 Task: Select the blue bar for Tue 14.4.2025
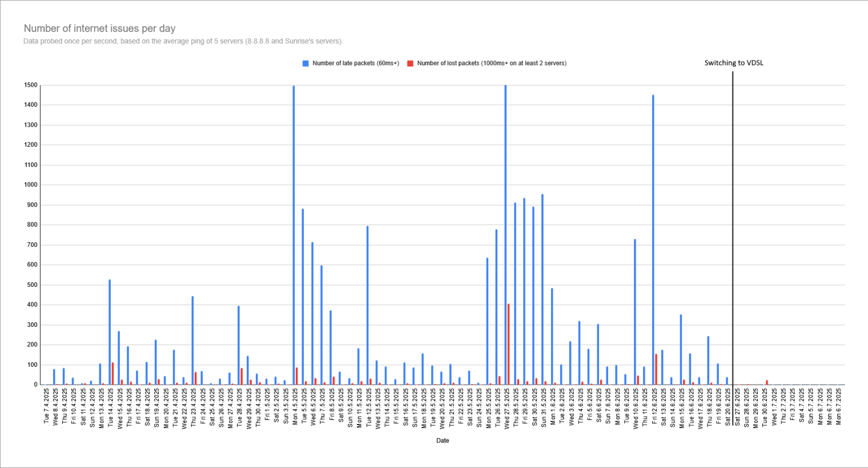click(110, 332)
